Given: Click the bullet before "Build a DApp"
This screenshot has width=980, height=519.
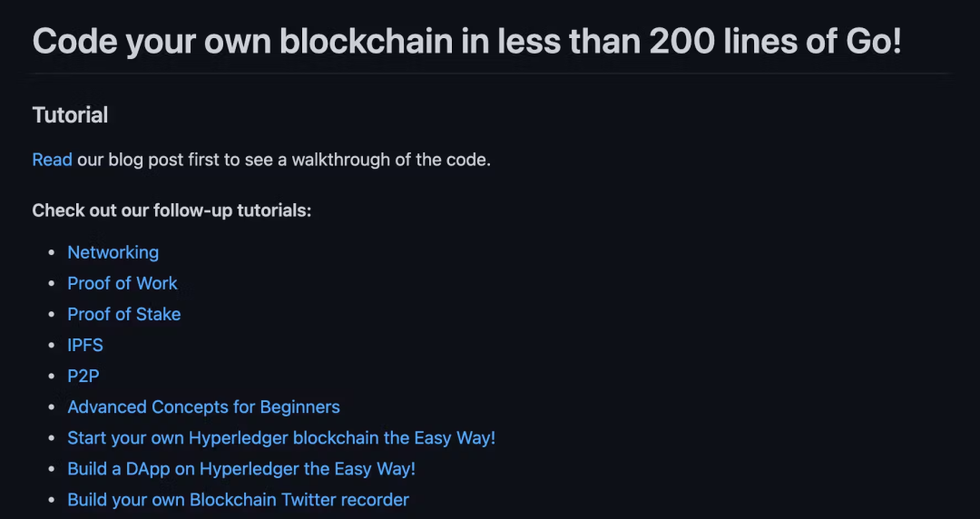Looking at the screenshot, I should (52, 470).
